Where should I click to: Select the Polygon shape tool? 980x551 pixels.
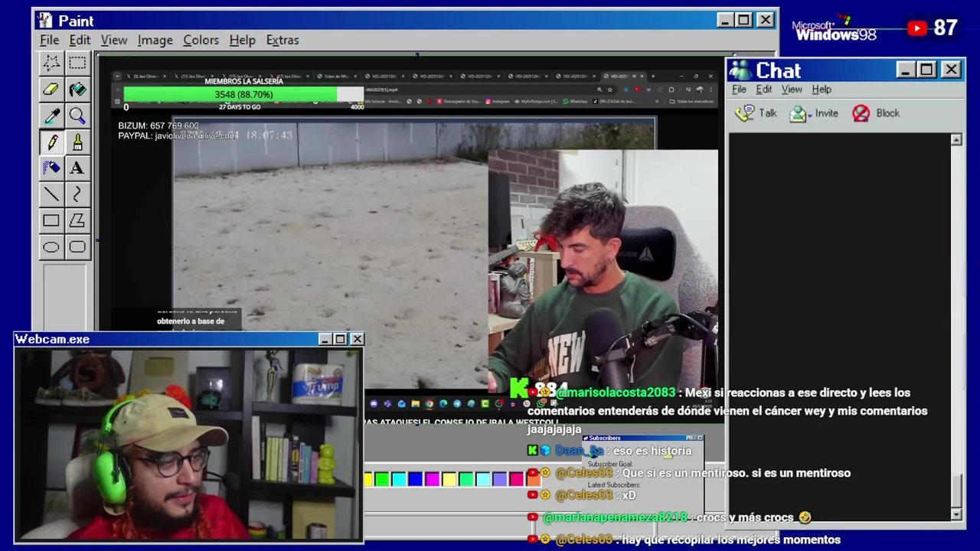click(x=77, y=221)
